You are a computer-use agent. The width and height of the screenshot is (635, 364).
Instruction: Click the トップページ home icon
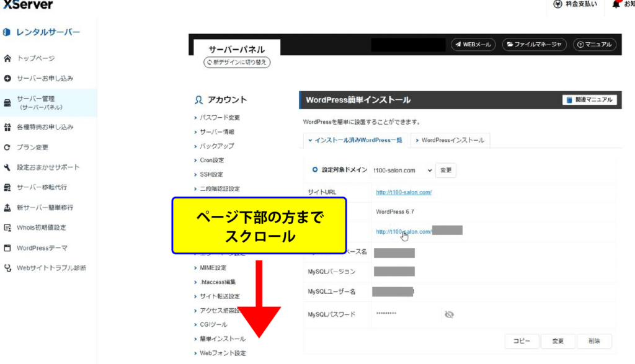(7, 58)
